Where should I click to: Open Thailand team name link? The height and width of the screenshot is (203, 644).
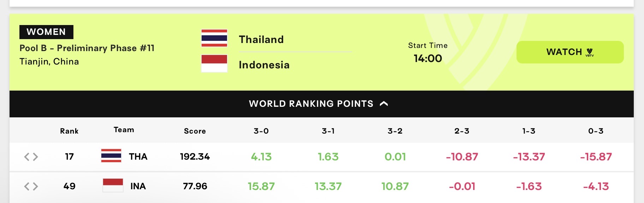point(261,39)
